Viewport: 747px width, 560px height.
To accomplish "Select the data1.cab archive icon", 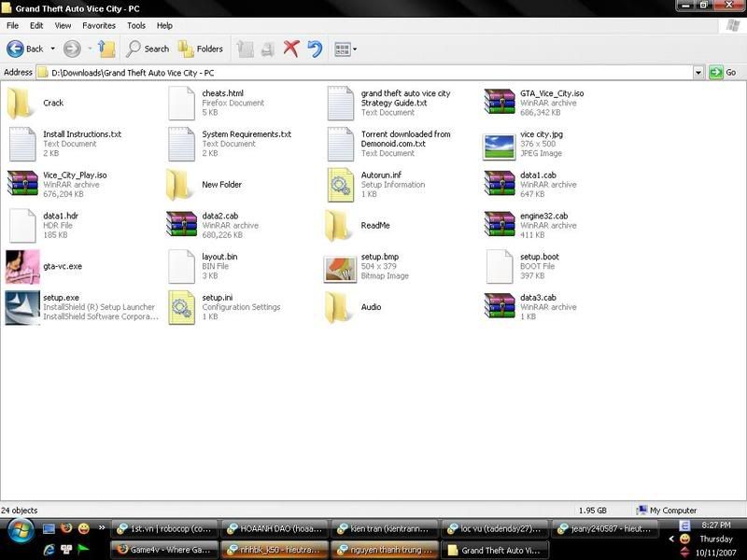I will click(500, 184).
